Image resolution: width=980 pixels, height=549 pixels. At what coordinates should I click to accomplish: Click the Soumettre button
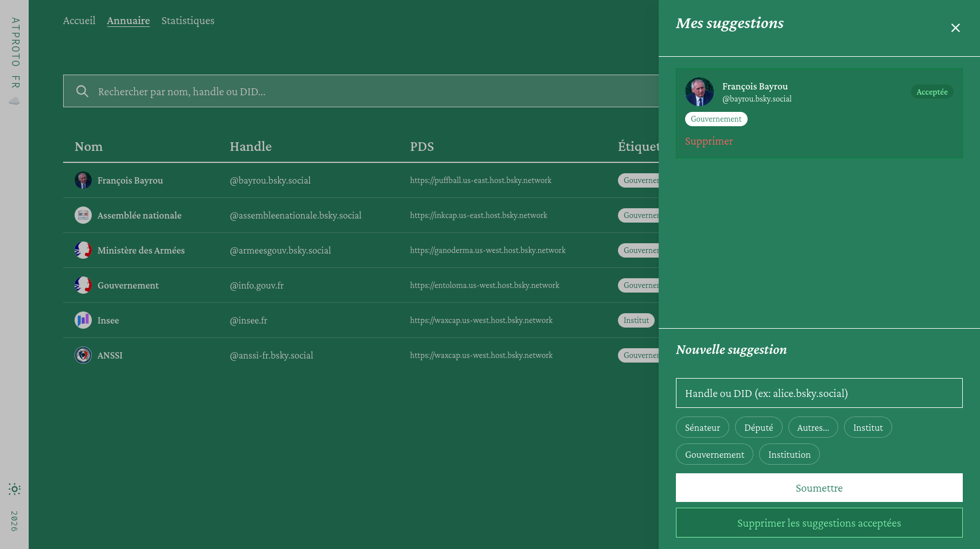[819, 488]
